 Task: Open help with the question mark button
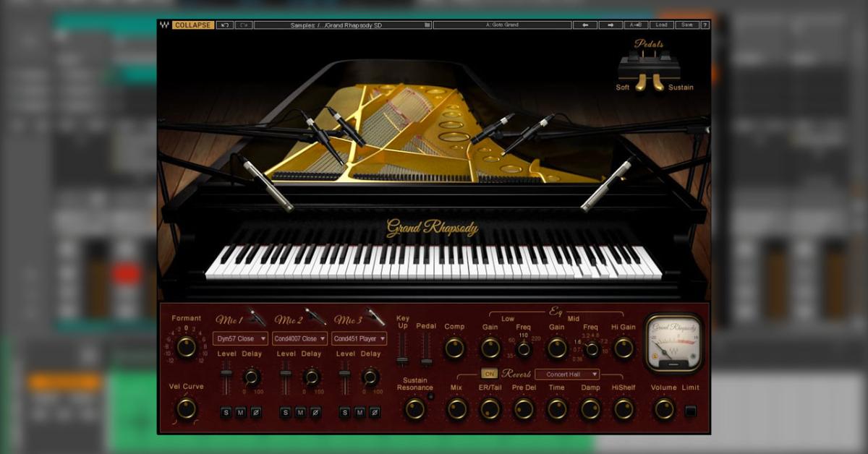pyautogui.click(x=705, y=25)
